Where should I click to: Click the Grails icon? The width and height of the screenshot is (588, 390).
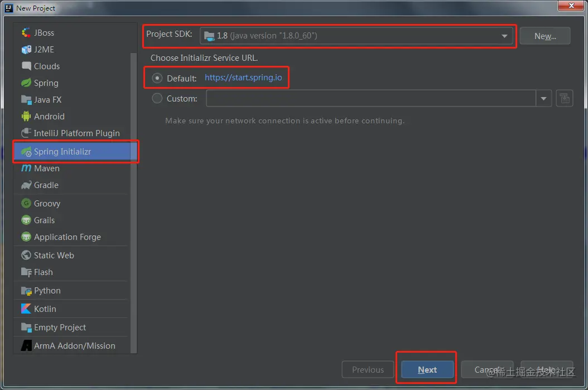26,220
